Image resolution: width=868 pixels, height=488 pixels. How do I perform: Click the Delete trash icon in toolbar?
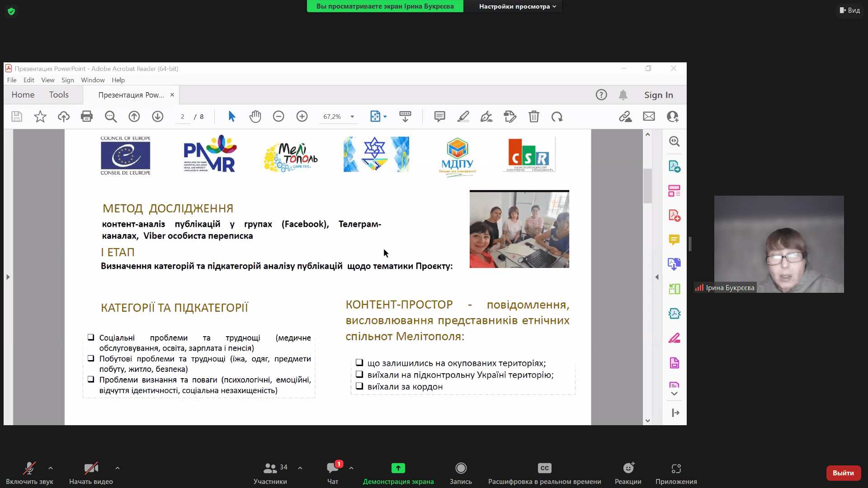coord(534,117)
